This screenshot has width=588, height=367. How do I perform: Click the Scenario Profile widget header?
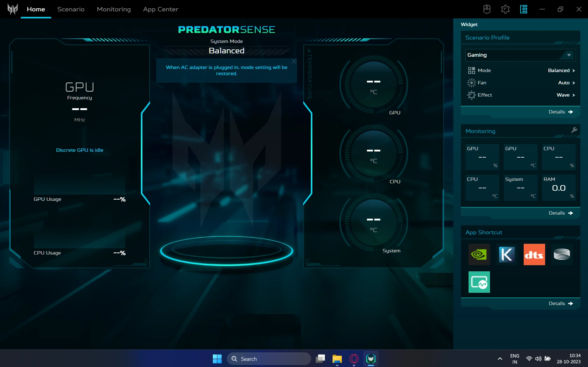pos(520,38)
